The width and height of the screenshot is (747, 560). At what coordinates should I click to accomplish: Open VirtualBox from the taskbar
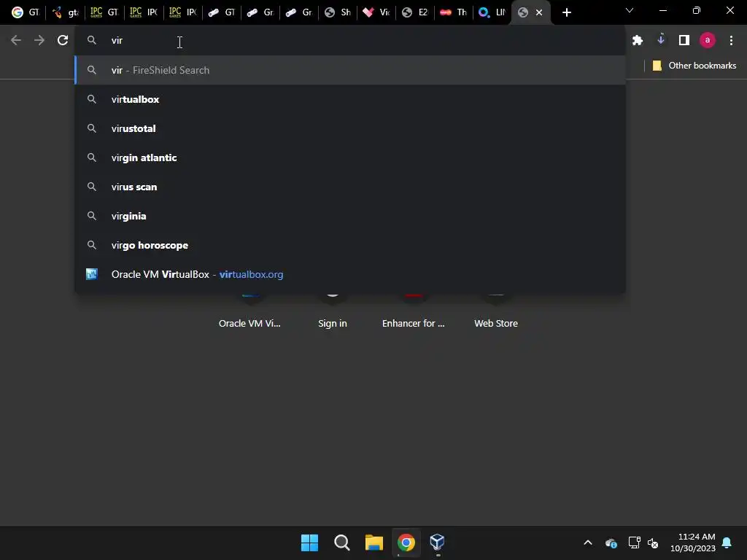pyautogui.click(x=438, y=542)
